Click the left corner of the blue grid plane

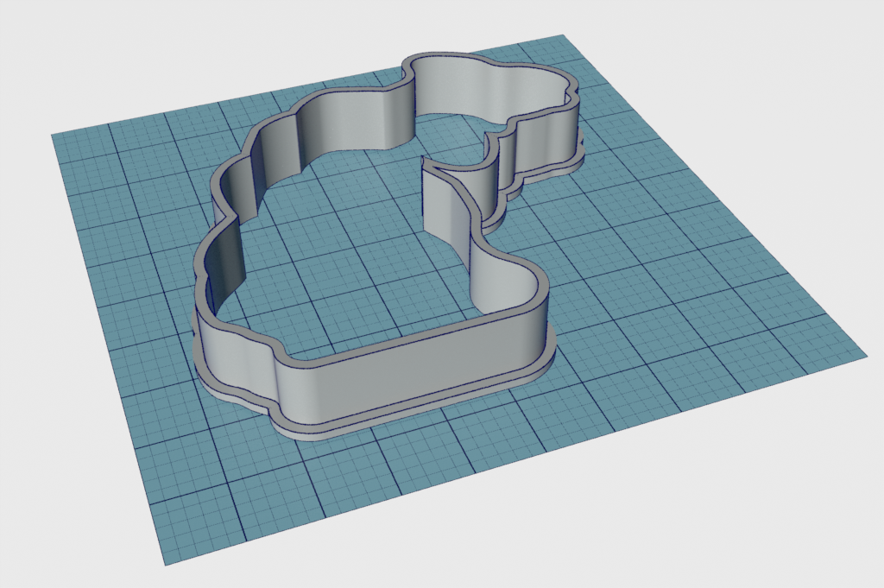pos(55,136)
